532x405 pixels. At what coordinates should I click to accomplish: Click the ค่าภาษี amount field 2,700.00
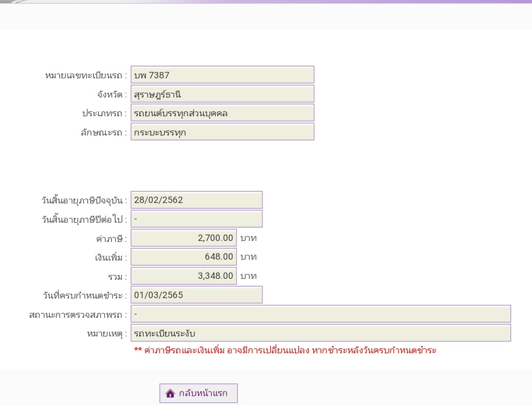coord(184,237)
